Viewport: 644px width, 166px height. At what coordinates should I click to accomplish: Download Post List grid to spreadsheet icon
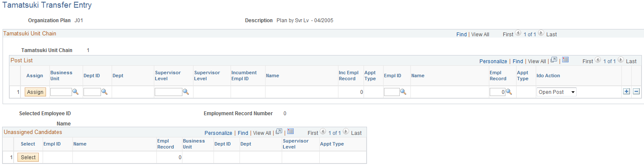click(x=565, y=60)
